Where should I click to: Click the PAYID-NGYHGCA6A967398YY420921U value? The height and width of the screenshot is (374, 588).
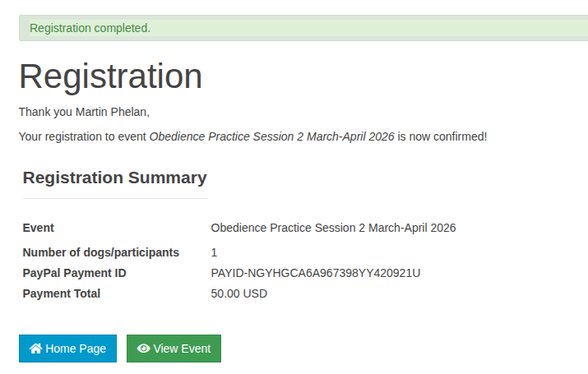coord(316,273)
